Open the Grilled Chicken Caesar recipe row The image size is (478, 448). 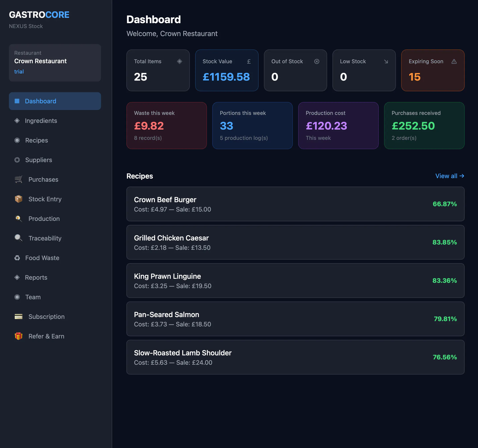point(295,242)
